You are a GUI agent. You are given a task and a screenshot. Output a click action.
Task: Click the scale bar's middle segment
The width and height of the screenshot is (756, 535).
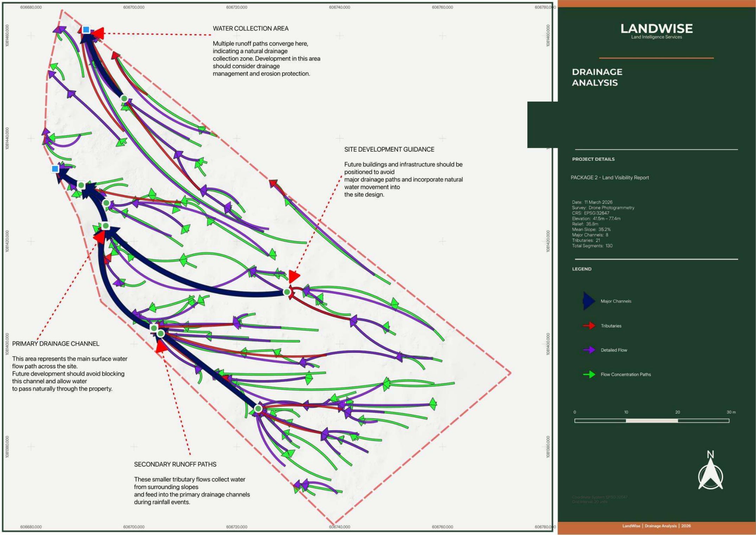(x=652, y=421)
